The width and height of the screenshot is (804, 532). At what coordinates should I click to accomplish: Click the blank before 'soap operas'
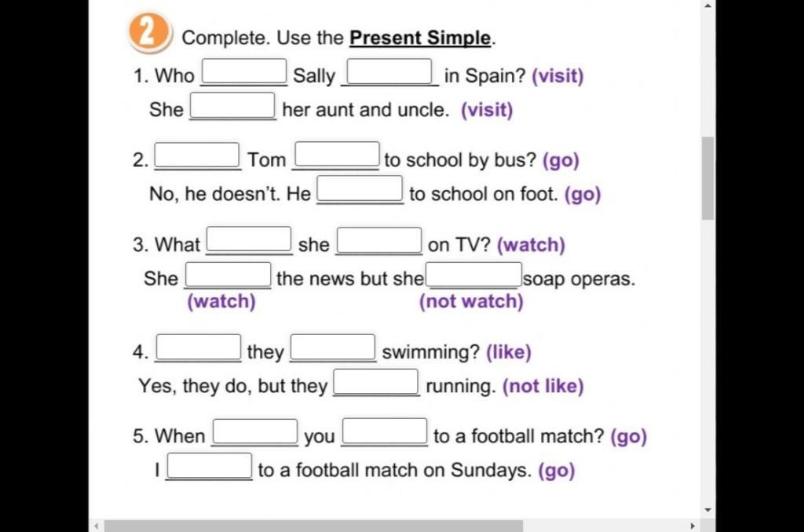[x=473, y=275]
